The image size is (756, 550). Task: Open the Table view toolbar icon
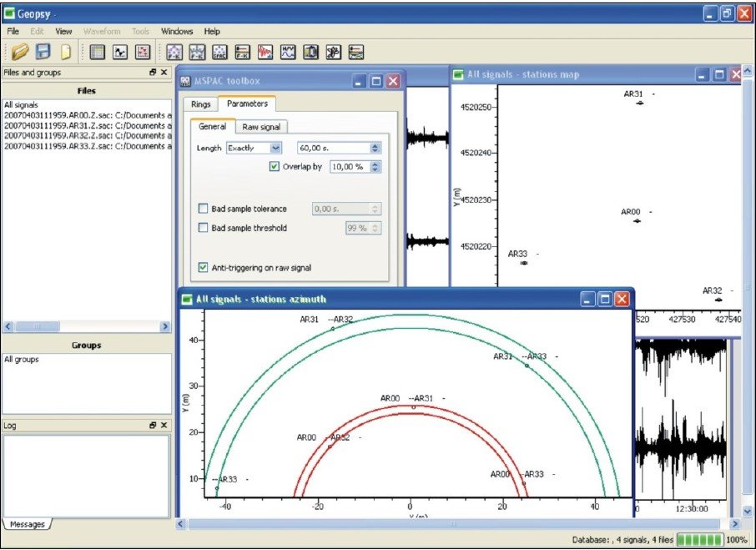point(98,52)
